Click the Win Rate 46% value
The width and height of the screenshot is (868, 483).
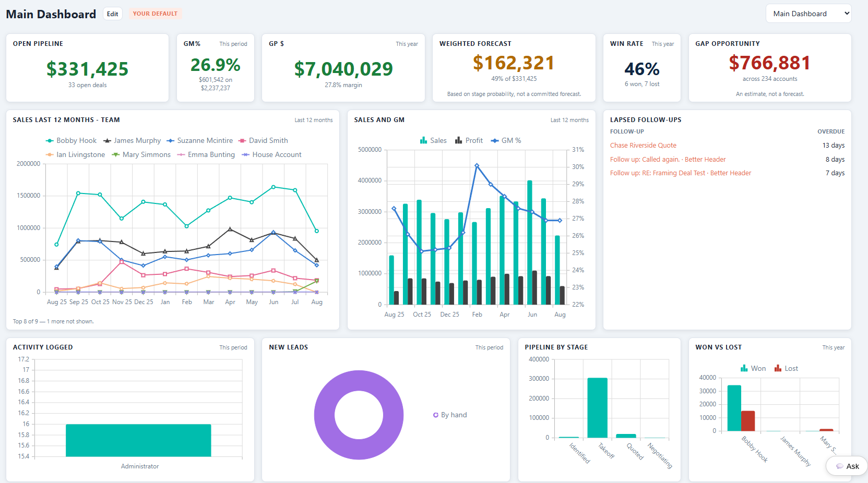pyautogui.click(x=642, y=69)
